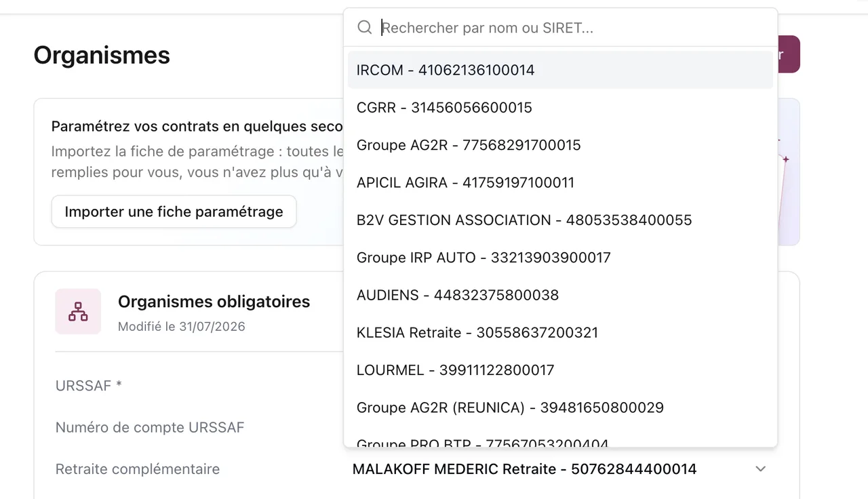
Task: Click the 'Organismes' page heading
Action: pyautogui.click(x=102, y=55)
